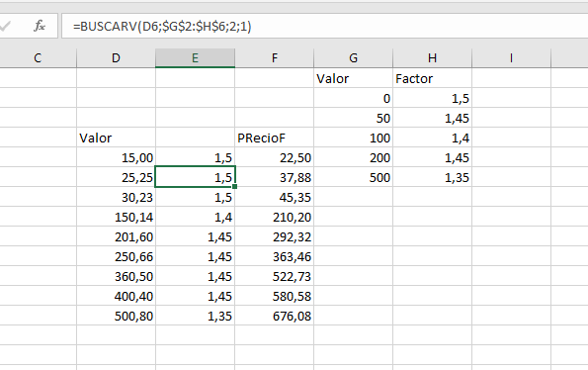The width and height of the screenshot is (588, 370).
Task: Select column D header
Action: coord(116,58)
